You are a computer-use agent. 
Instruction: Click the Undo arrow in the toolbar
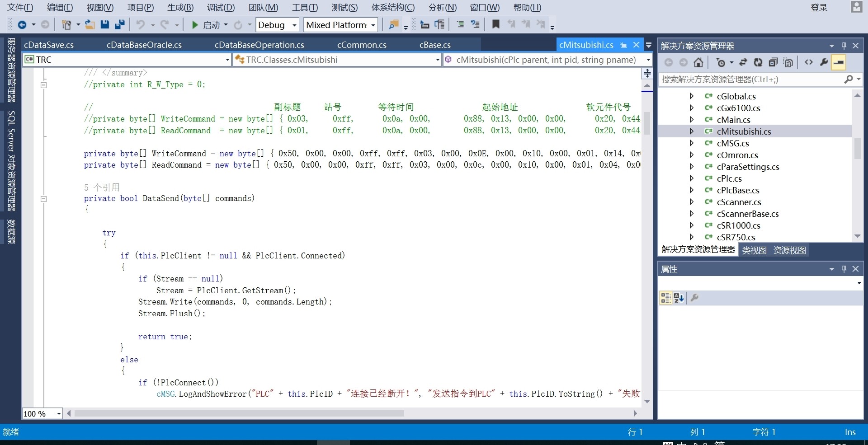(141, 25)
